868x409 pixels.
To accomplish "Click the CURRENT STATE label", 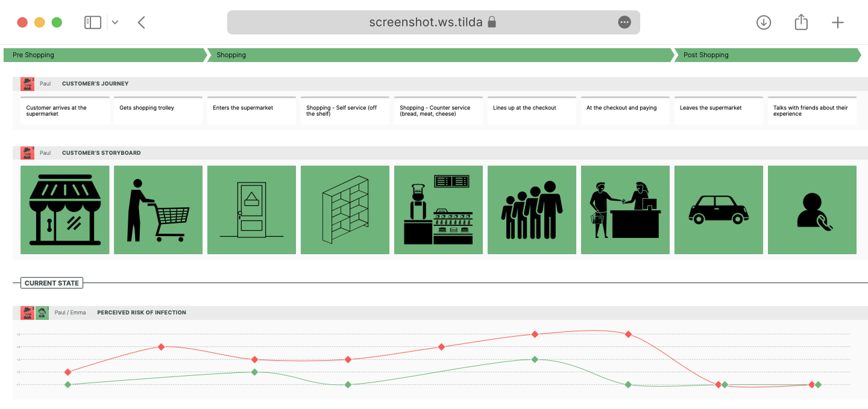I will pyautogui.click(x=52, y=283).
